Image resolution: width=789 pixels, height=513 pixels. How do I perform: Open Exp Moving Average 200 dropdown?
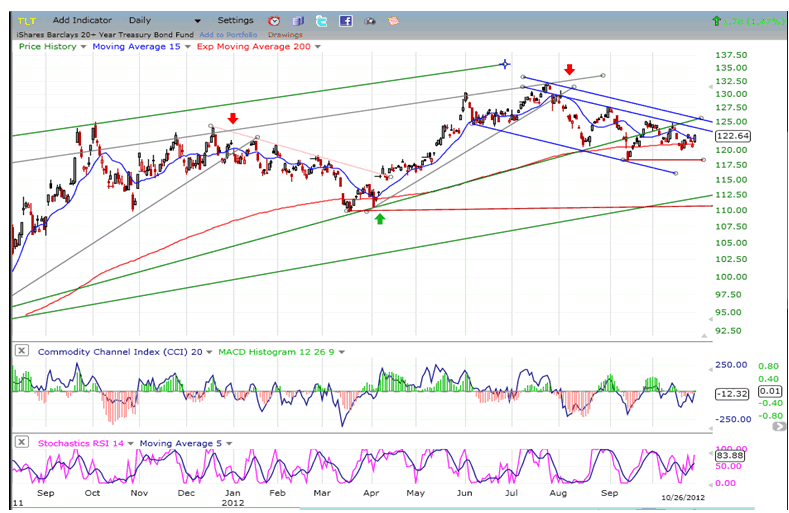(318, 47)
